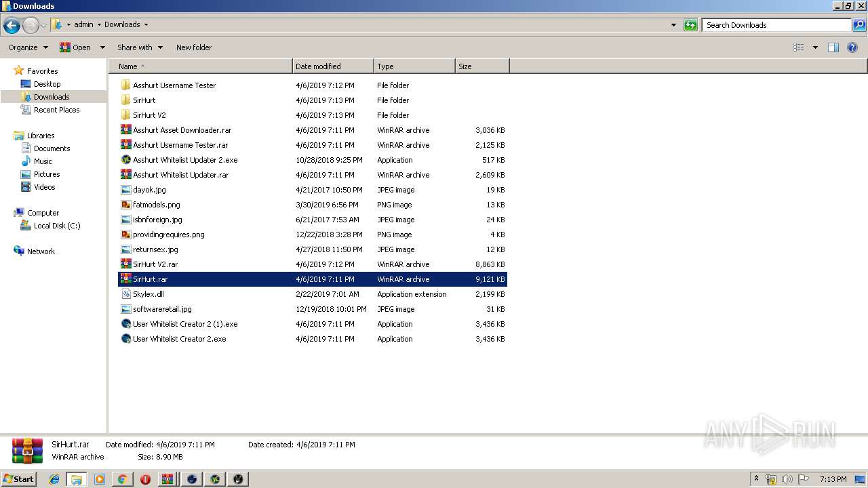
Task: Open the WinRAR taskbar icon
Action: 168,479
